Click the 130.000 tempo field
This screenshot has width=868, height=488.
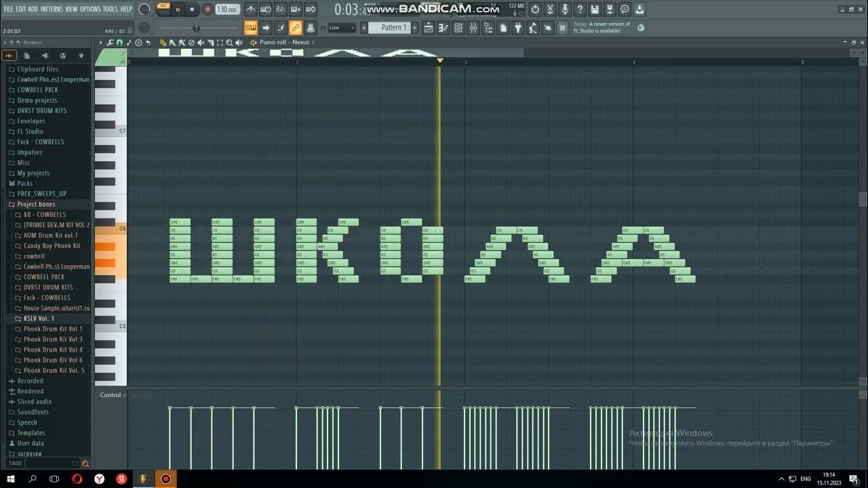coord(228,9)
